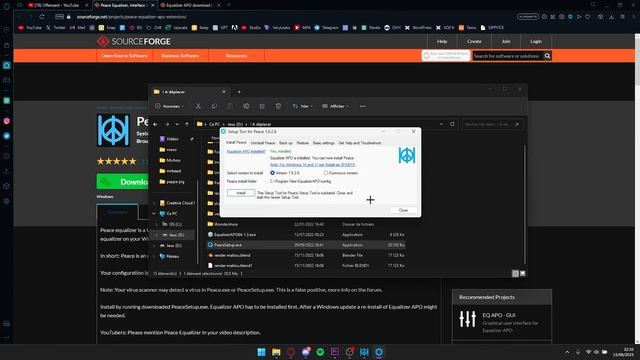Click the Share icon in File Explorer toolbar
This screenshot has width=640, height=360.
262,106
